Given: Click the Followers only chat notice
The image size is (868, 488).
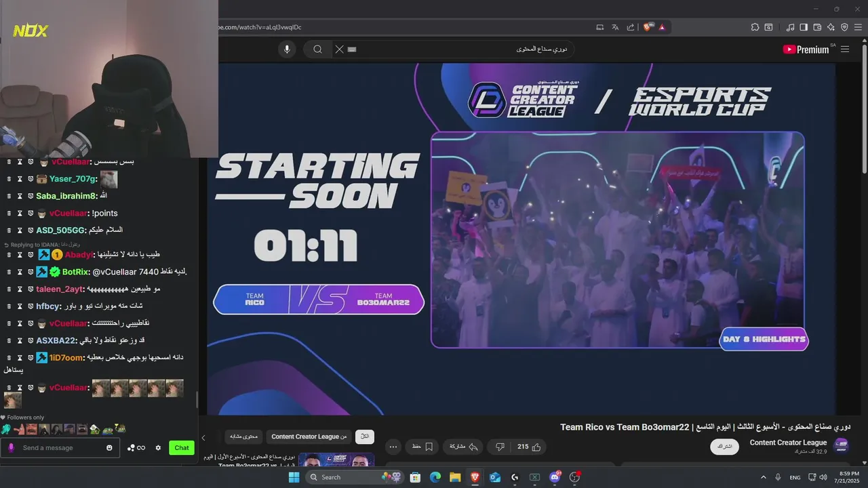Looking at the screenshot, I should point(22,418).
